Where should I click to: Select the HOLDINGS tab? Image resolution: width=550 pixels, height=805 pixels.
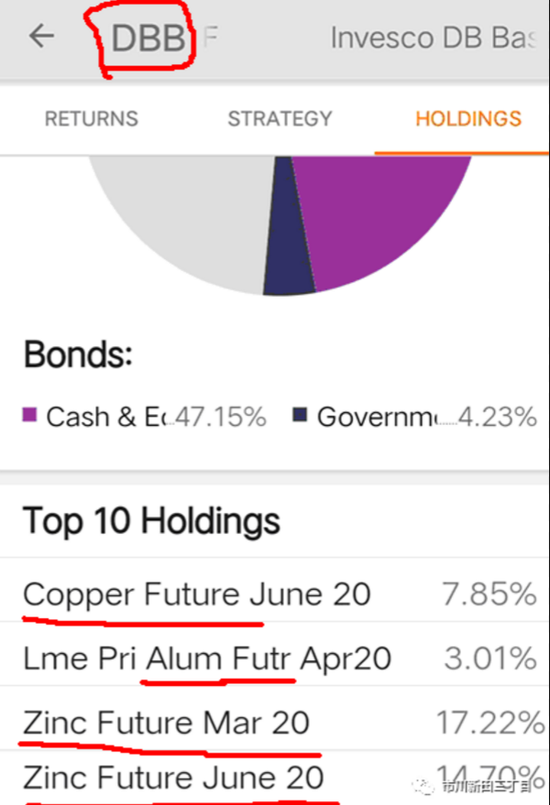[x=468, y=119]
